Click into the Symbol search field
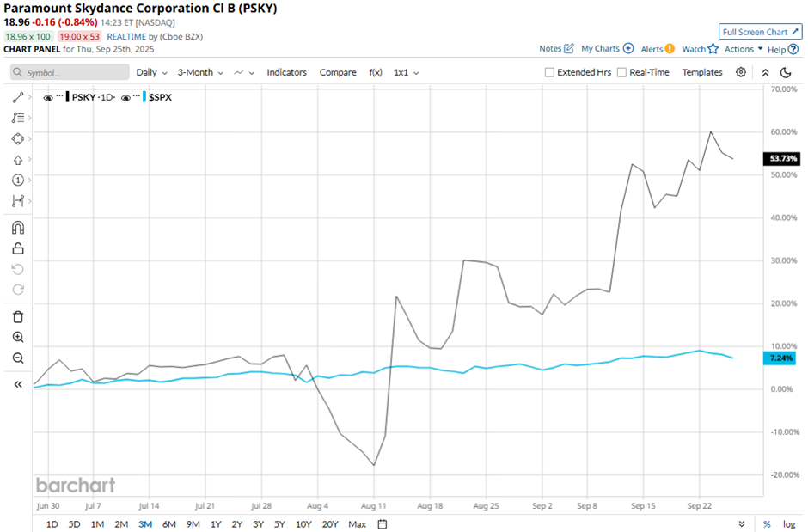Image resolution: width=808 pixels, height=532 pixels. click(x=70, y=72)
